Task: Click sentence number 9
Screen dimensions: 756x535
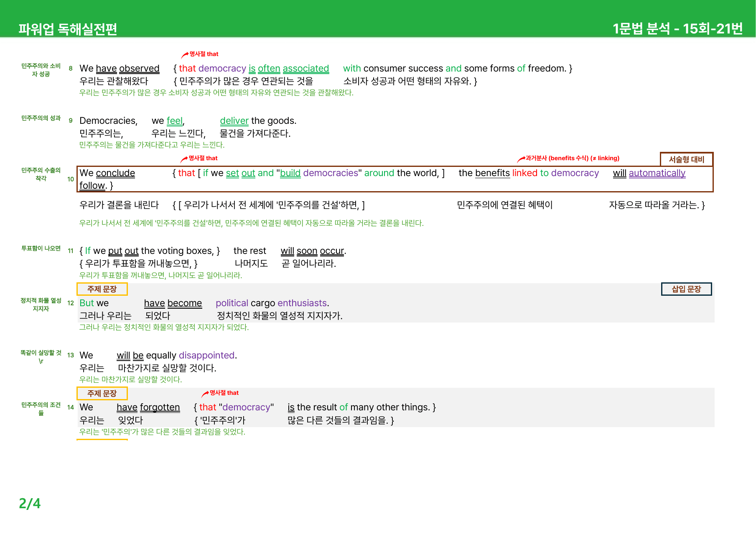Action: 71,121
